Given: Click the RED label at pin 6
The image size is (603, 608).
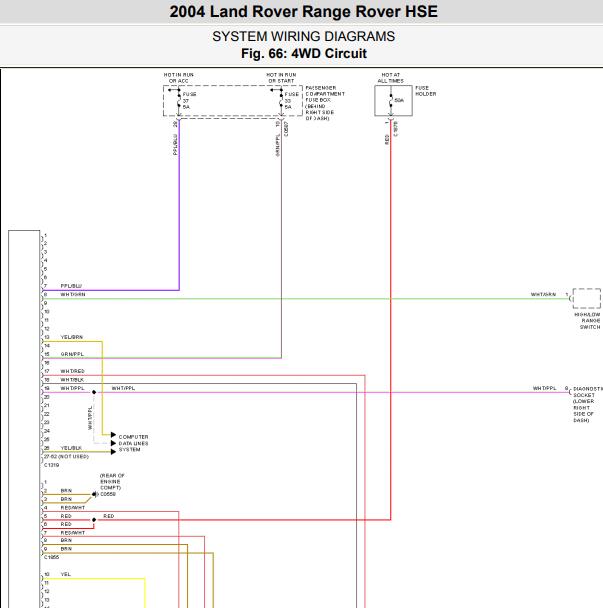Looking at the screenshot, I should click(x=66, y=524).
